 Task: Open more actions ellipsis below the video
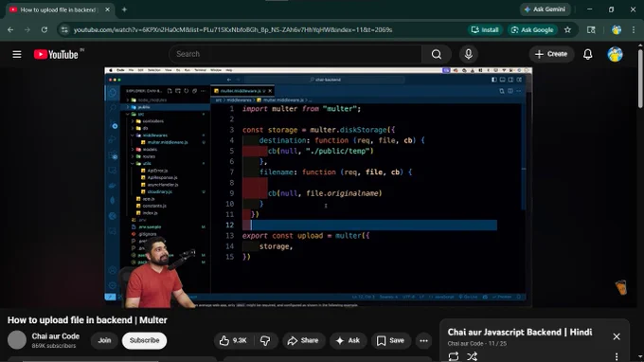pos(423,340)
